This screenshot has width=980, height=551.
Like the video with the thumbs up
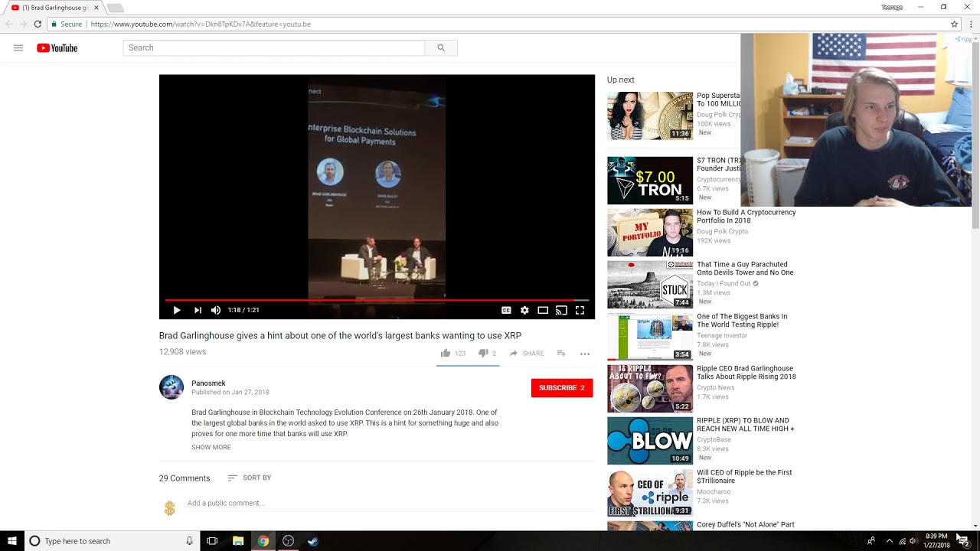[x=446, y=353]
